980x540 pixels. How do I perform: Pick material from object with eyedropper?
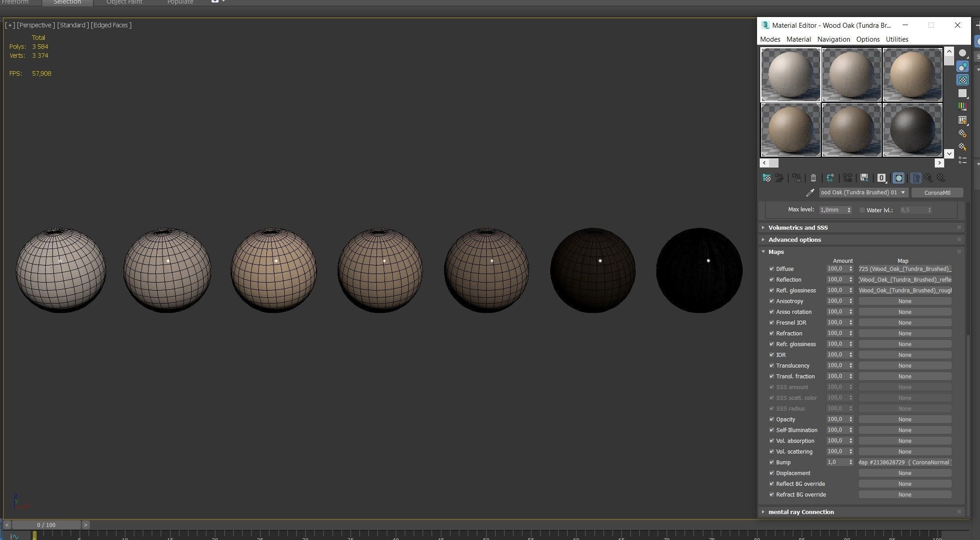[810, 193]
